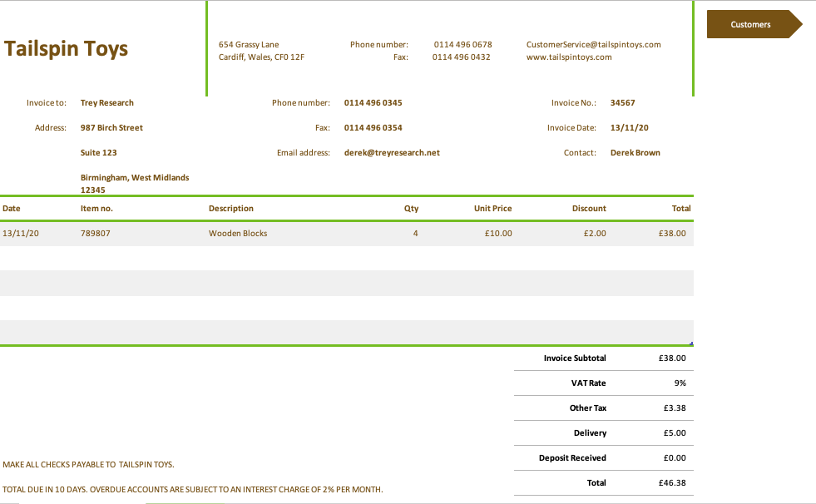Click the 'Contact:' label
This screenshot has width=816, height=504.
point(580,153)
